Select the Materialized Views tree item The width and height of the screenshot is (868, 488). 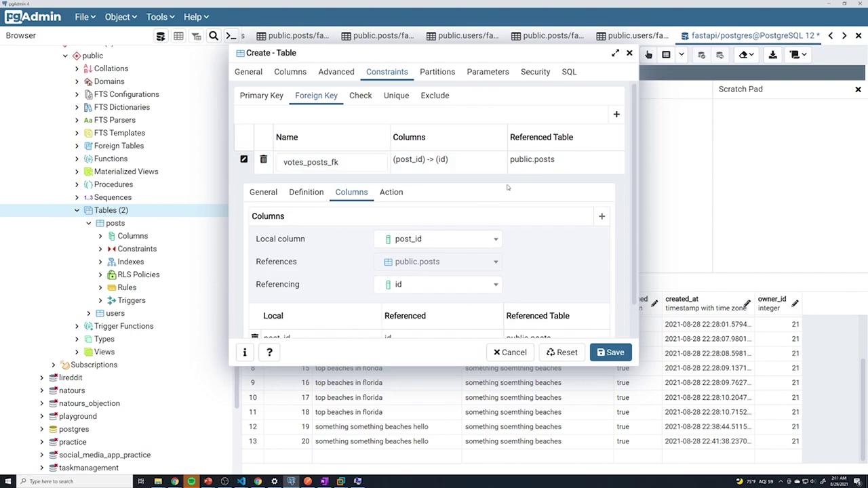[x=126, y=172]
